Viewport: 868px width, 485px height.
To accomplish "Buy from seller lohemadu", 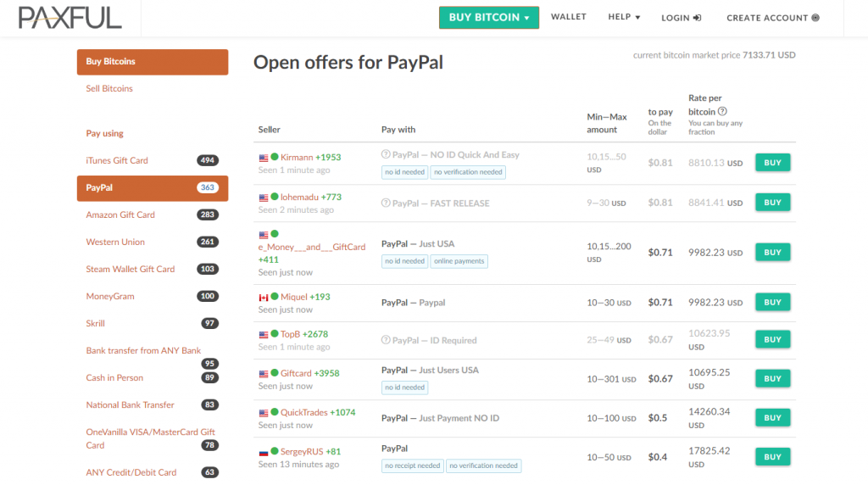I will 773,203.
